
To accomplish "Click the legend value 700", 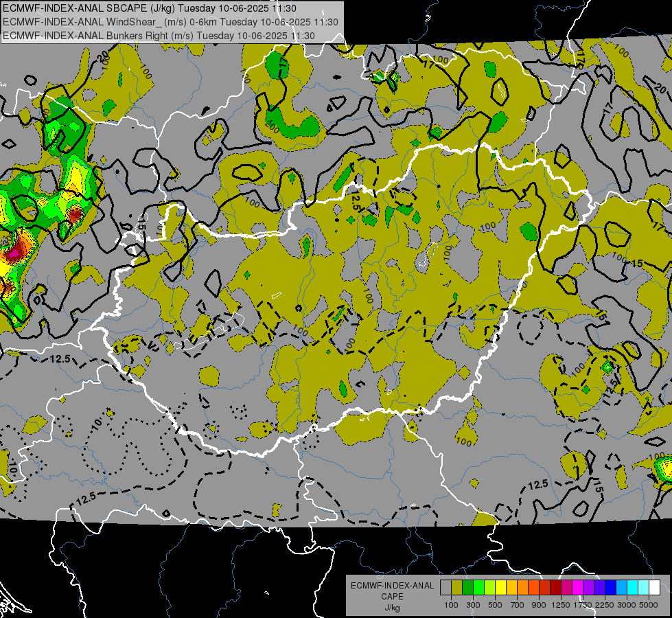I will pos(518,605).
